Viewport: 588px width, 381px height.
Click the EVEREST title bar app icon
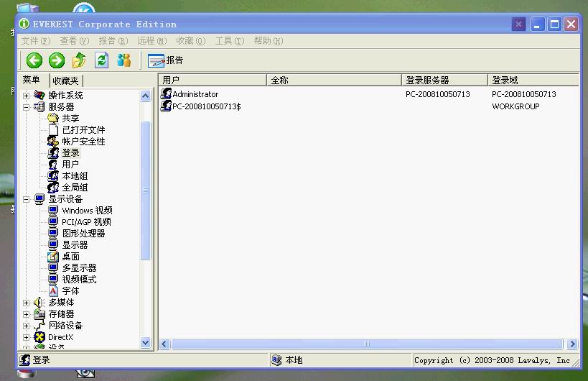point(24,24)
